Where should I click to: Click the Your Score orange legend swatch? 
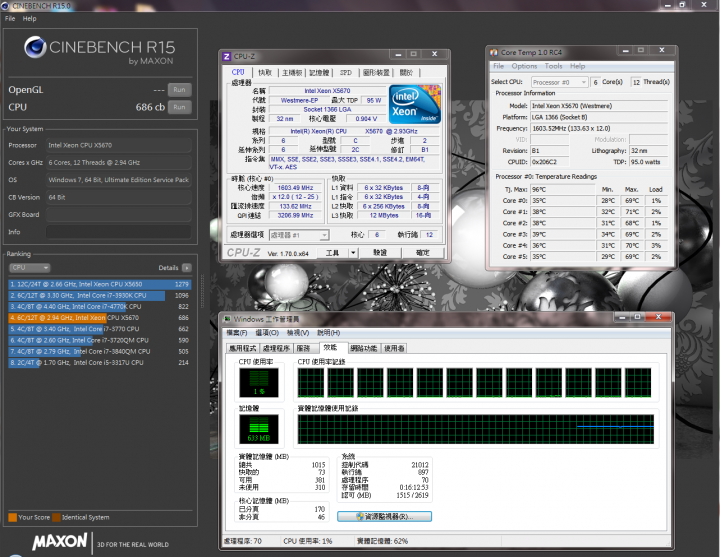tap(12, 517)
